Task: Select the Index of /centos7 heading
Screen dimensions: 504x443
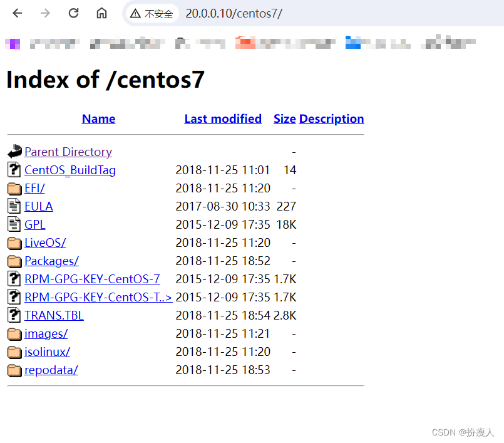Action: point(105,80)
